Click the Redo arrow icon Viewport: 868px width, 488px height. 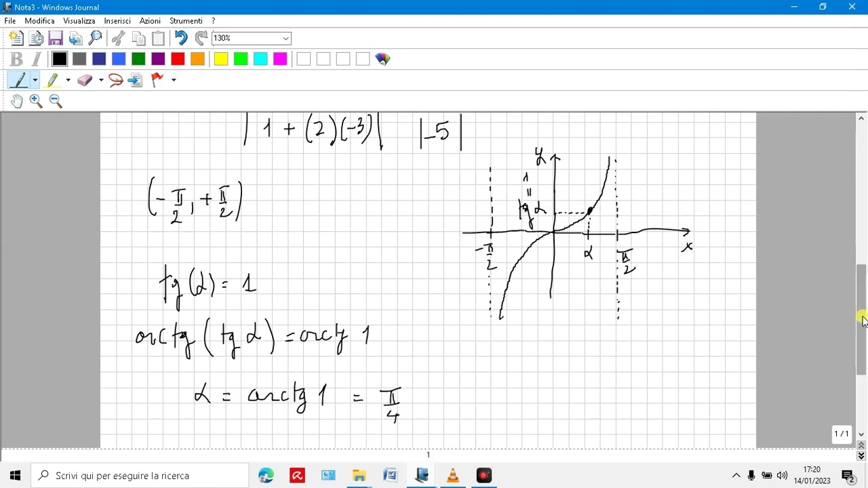(x=201, y=38)
